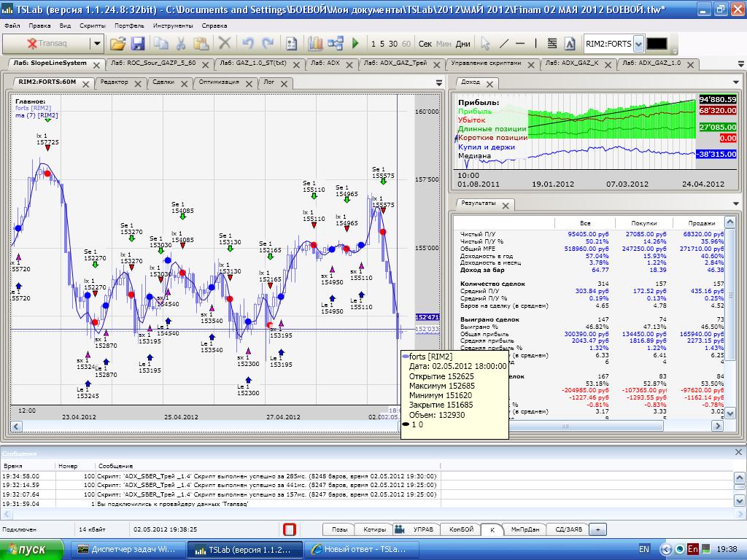
Task: Switch to the 'Оптимизация' tab
Action: pyautogui.click(x=219, y=83)
